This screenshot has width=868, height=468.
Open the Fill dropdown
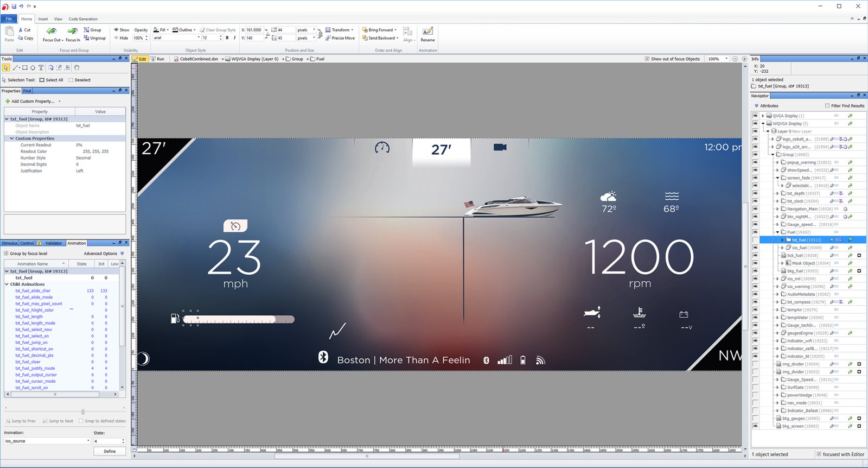coord(162,30)
